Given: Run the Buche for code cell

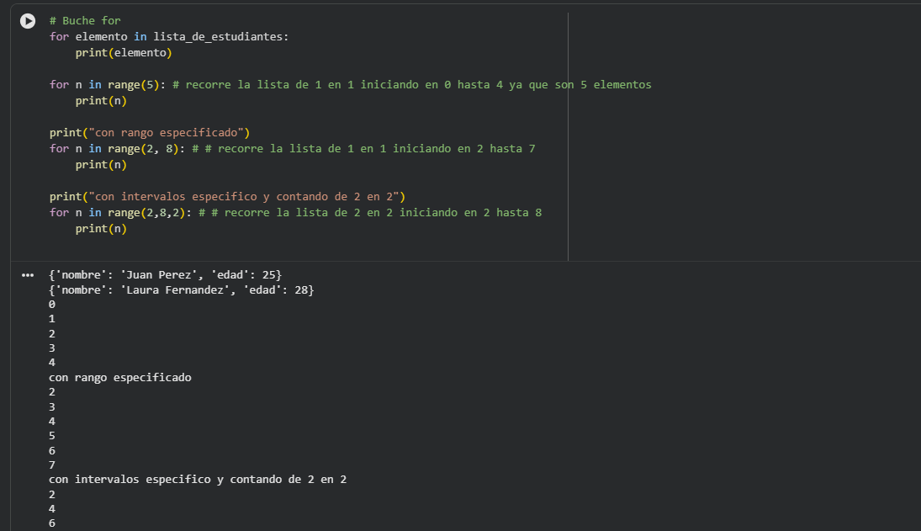Looking at the screenshot, I should (28, 21).
